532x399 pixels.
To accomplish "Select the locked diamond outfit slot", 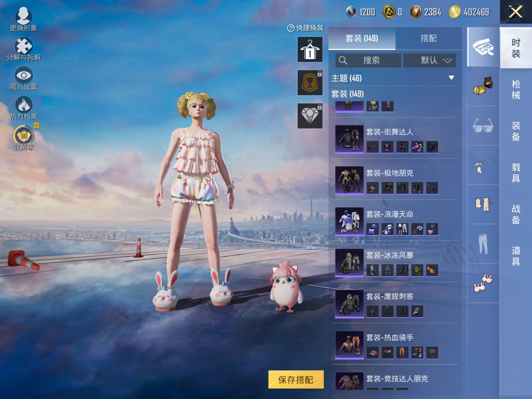I will pyautogui.click(x=310, y=116).
